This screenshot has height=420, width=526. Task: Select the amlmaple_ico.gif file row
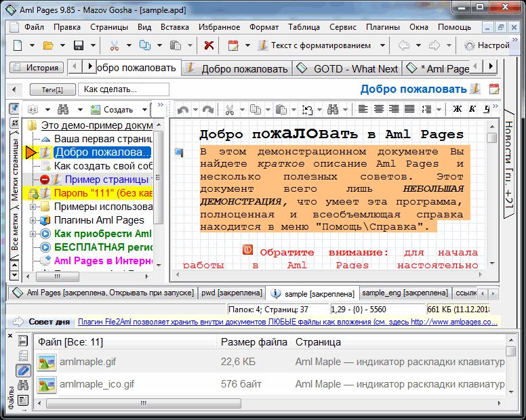(x=270, y=384)
